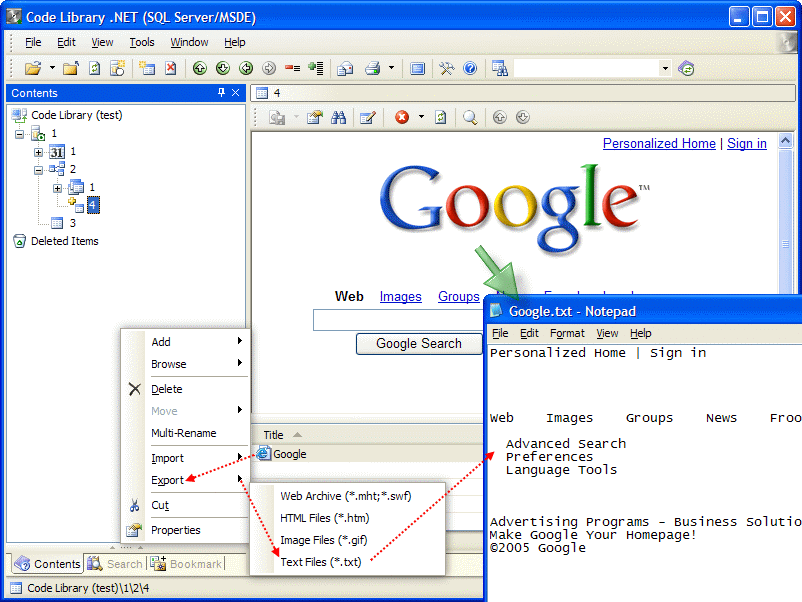Click the web page scrollbar up arrow
802x602 pixels.
tap(786, 141)
